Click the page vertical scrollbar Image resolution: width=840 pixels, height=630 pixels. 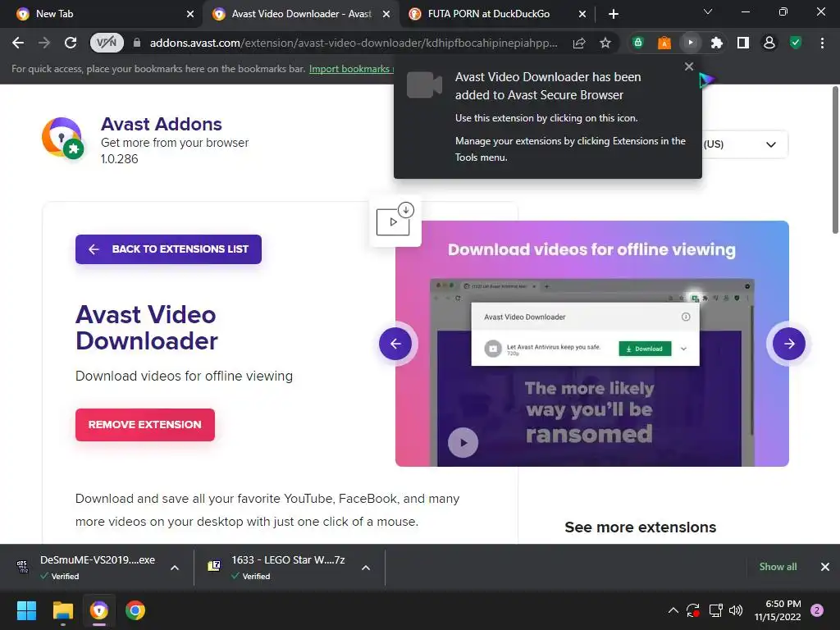pos(835,160)
